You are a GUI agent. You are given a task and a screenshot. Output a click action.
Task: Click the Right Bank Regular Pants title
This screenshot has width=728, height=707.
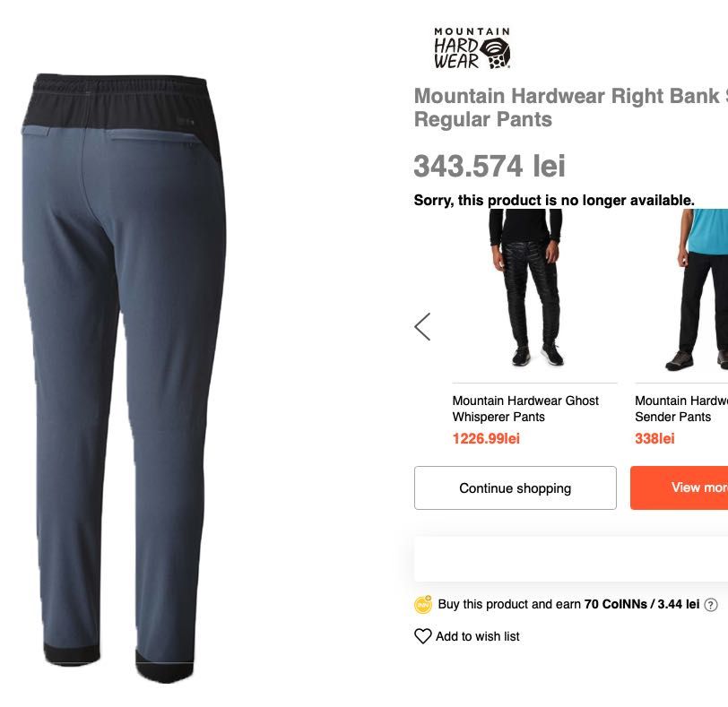pyautogui.click(x=570, y=108)
